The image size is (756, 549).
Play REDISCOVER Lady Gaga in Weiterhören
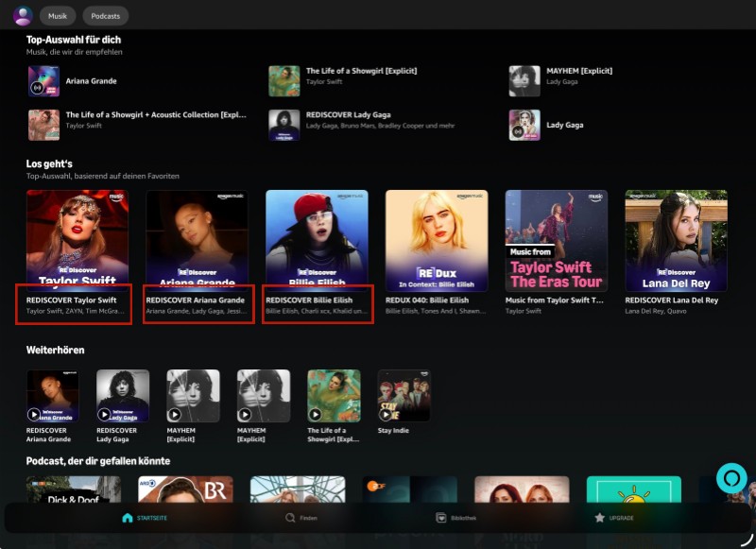click(104, 414)
